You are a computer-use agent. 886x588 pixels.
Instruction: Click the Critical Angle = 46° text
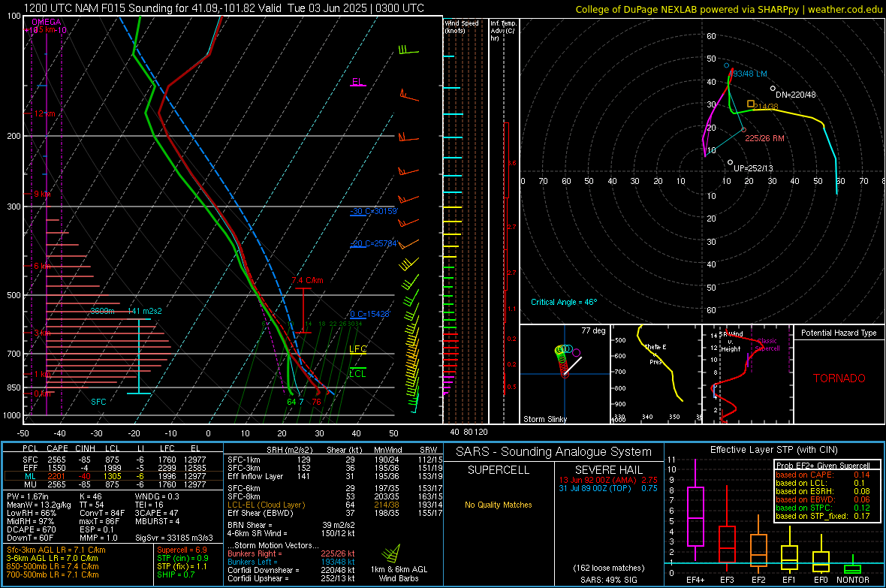click(564, 302)
